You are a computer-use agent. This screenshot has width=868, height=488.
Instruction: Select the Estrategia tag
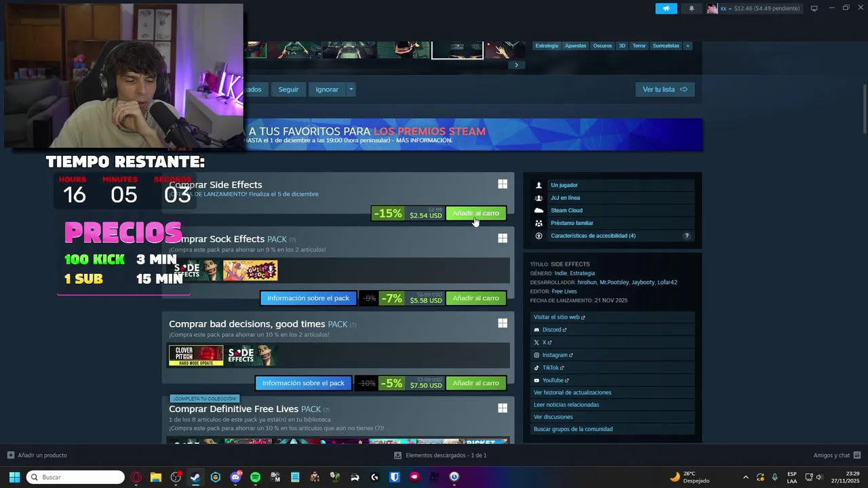click(547, 46)
